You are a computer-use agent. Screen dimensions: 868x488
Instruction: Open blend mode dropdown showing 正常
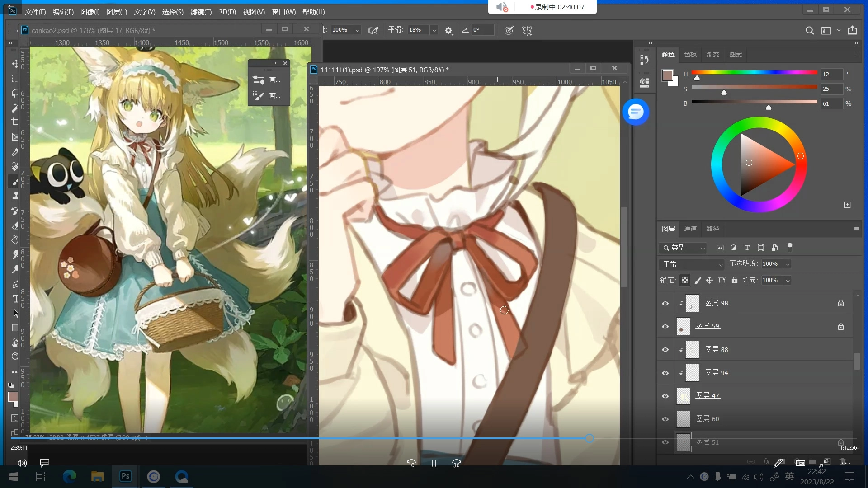[692, 264]
